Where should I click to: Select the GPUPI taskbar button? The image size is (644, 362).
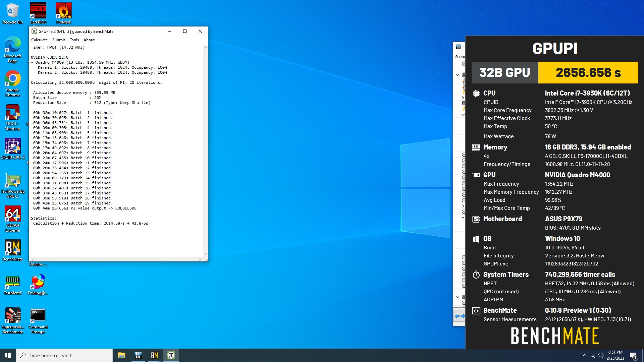(x=171, y=355)
